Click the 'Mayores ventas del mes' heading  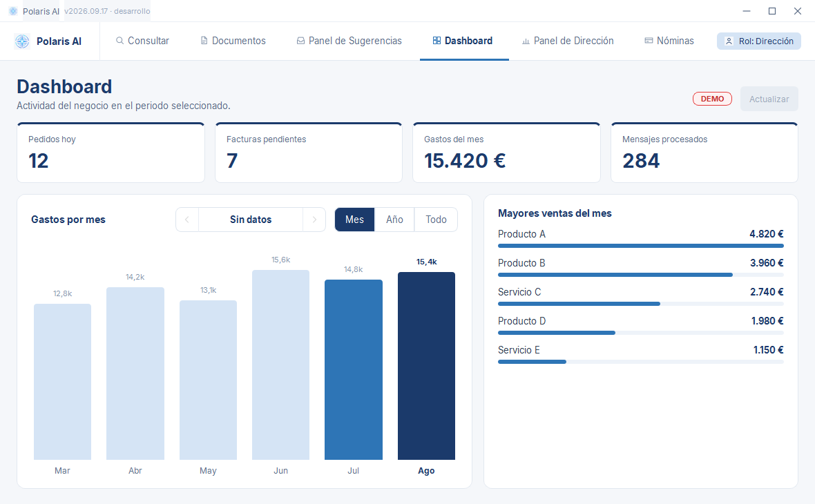[555, 213]
